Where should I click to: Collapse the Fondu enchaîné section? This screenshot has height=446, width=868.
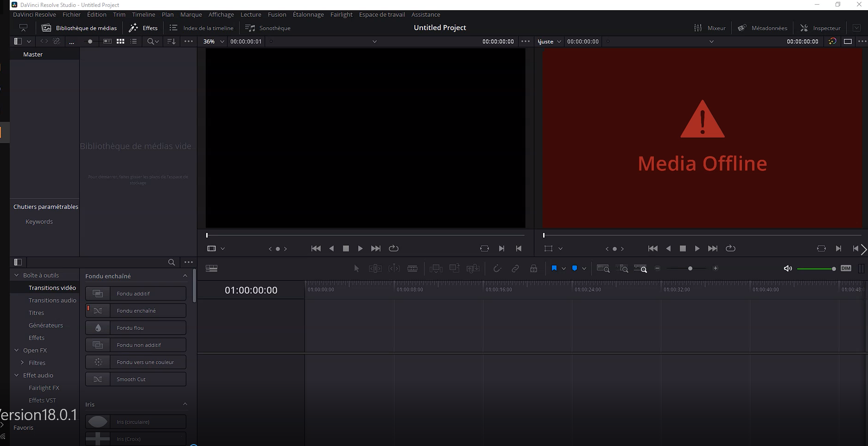185,276
